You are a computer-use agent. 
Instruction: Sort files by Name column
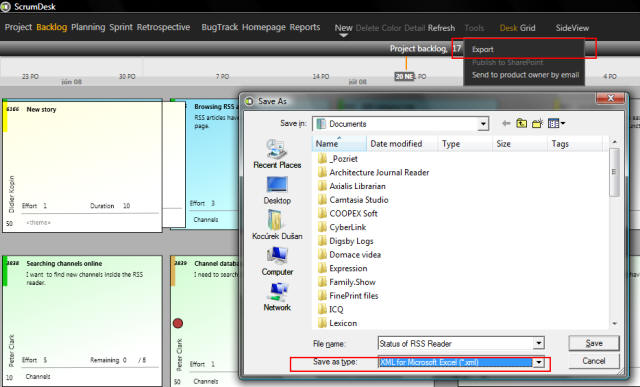pyautogui.click(x=340, y=144)
